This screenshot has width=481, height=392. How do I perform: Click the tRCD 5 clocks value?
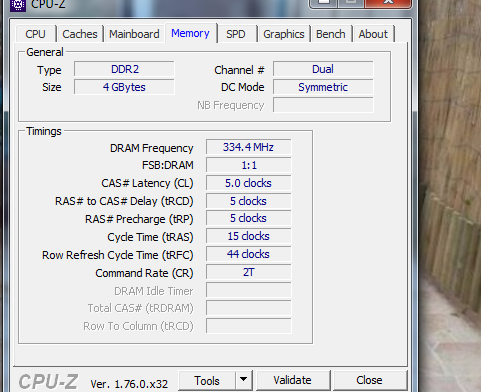[x=249, y=201]
